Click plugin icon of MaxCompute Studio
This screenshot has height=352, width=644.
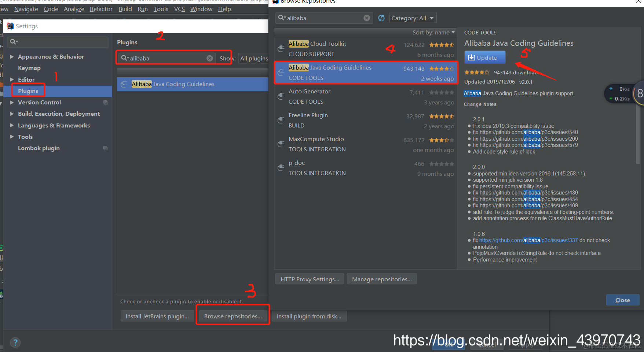[281, 144]
